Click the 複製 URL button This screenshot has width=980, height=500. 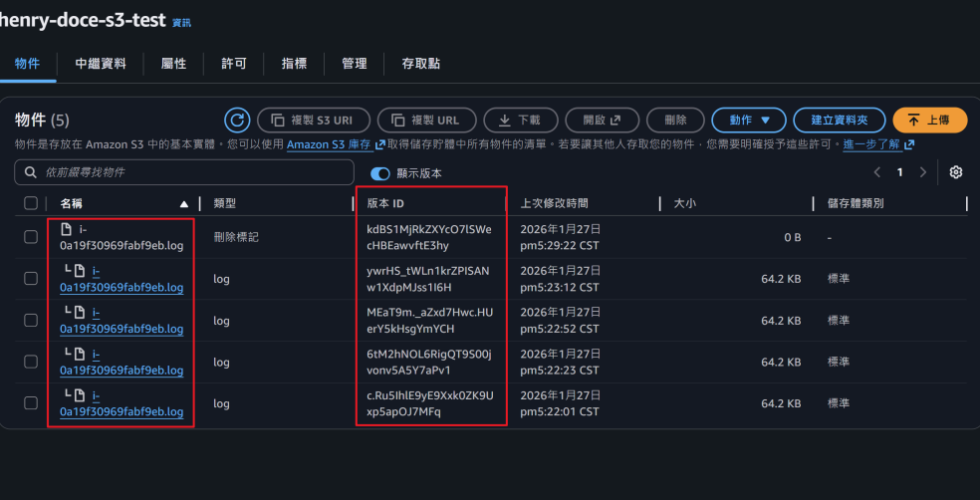pyautogui.click(x=427, y=120)
